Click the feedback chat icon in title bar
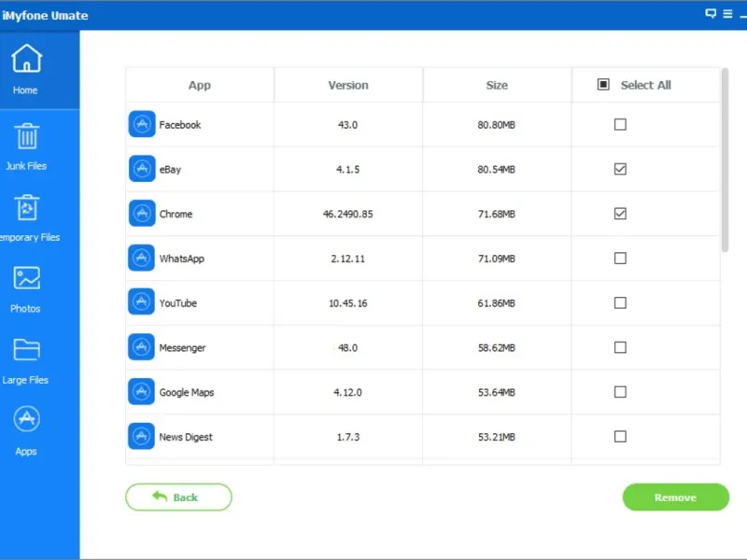The image size is (747, 560). pos(711,14)
